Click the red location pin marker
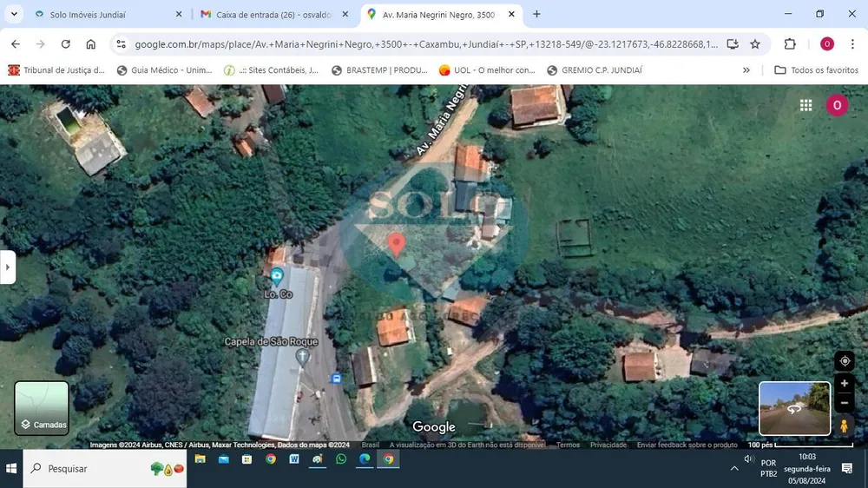Viewport: 868px width, 488px height. click(396, 244)
